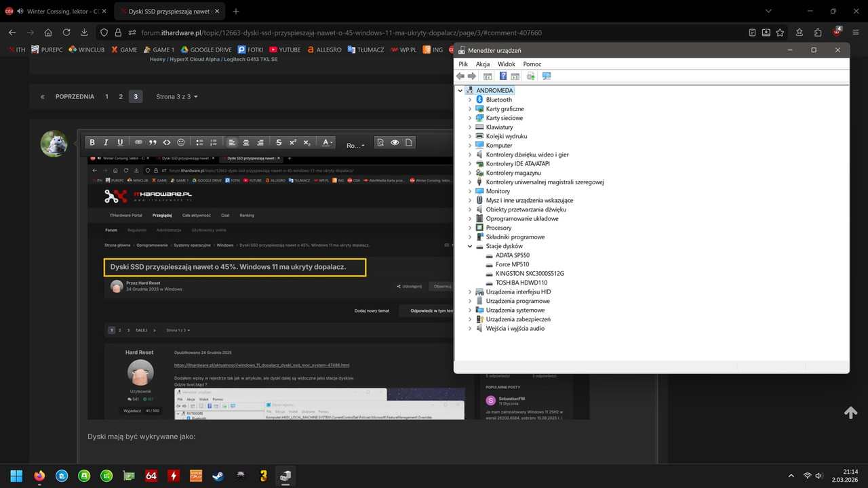This screenshot has height=488, width=868.
Task: Open the YUTUBE bookmark
Action: coord(285,49)
